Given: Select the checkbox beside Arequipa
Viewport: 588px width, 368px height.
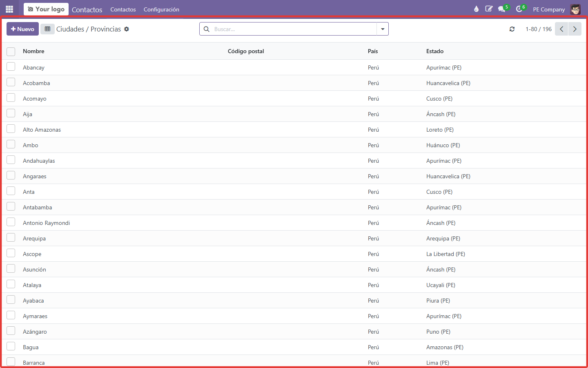Looking at the screenshot, I should click(x=11, y=238).
